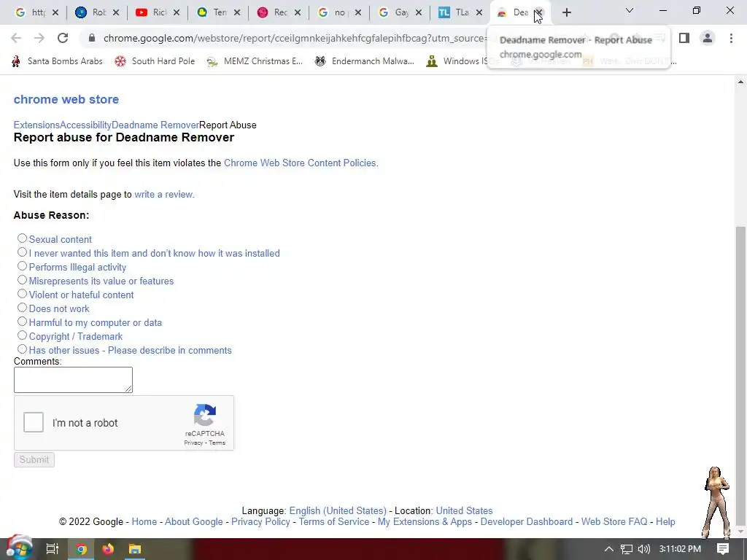747x560 pixels.
Task: Select Misrepresents its value reason
Action: [22, 279]
